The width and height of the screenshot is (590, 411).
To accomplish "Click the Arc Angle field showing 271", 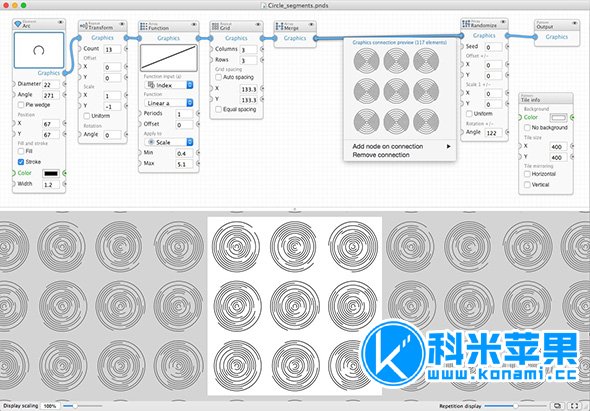I will (51, 95).
